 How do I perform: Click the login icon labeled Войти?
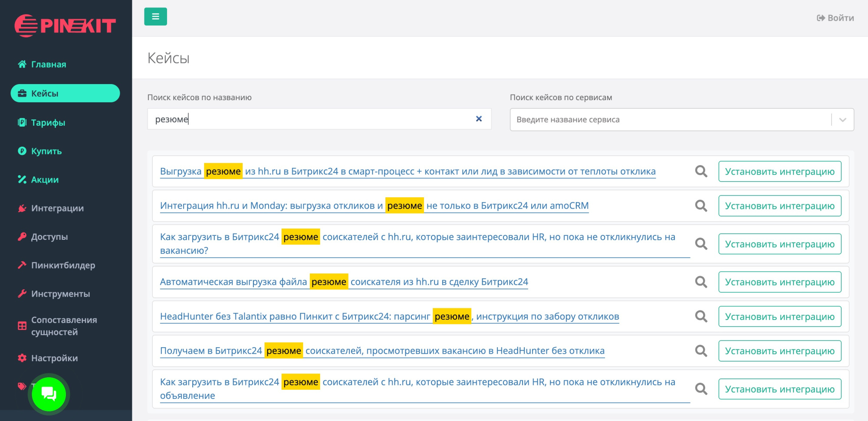(835, 18)
